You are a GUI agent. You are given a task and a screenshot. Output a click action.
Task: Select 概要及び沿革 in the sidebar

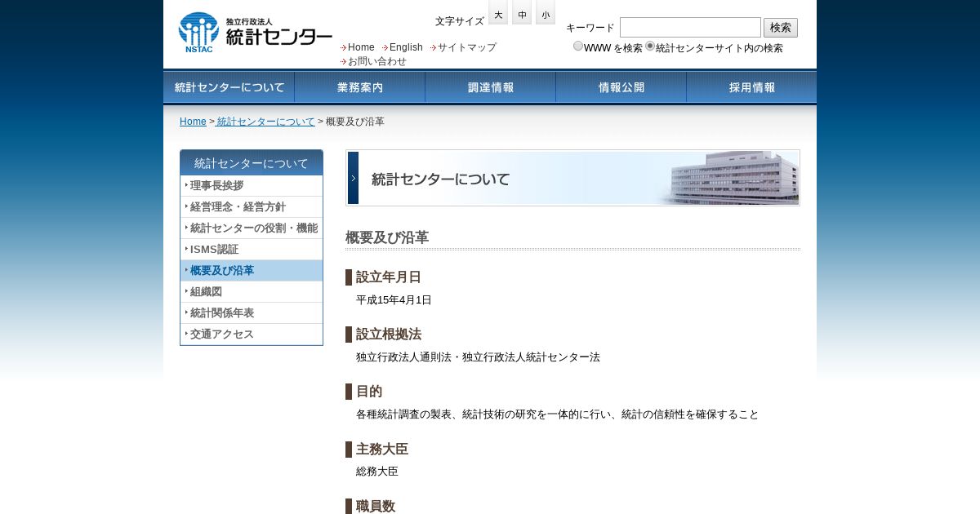252,270
